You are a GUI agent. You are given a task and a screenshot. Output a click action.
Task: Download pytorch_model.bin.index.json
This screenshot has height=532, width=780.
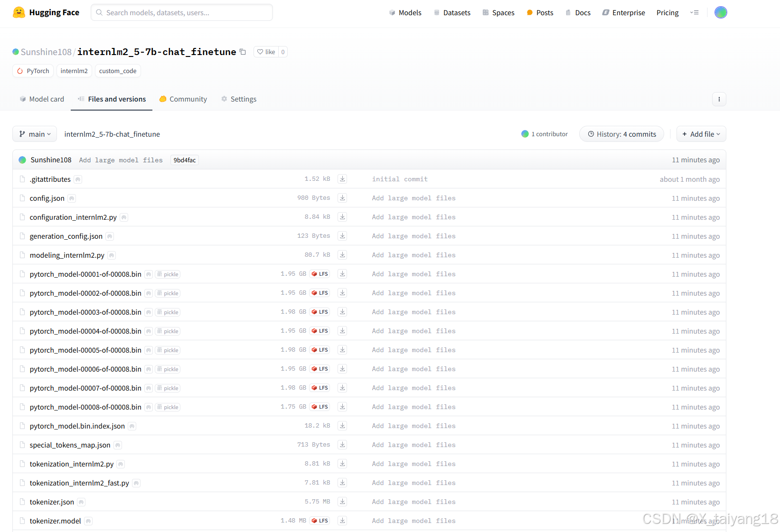342,426
